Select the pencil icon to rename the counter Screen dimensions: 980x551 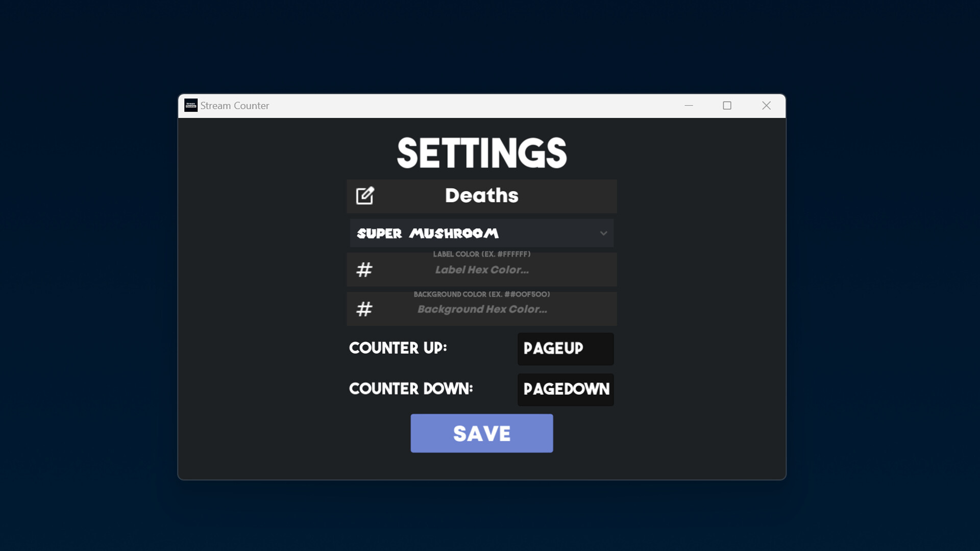(x=364, y=195)
